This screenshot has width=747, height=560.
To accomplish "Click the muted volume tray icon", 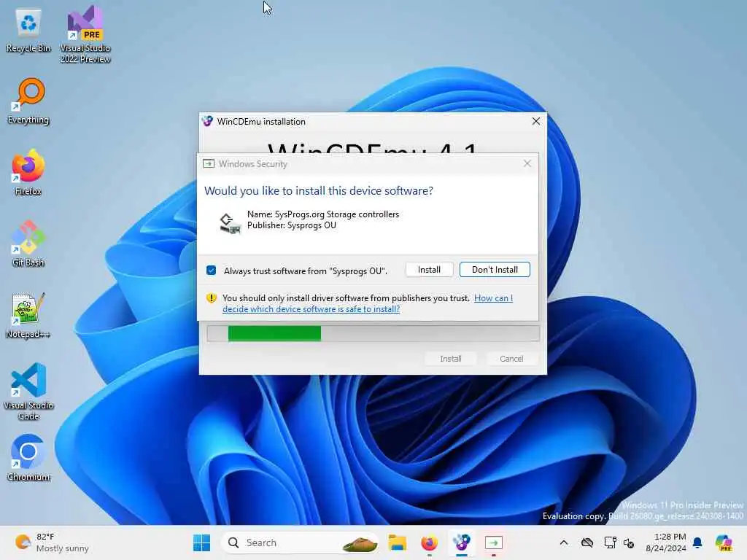I will coord(629,542).
